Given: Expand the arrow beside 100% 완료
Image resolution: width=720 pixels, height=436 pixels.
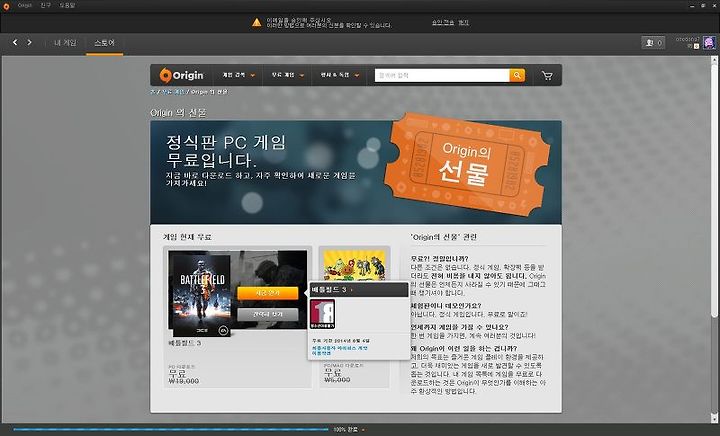Looking at the screenshot, I should (363, 430).
